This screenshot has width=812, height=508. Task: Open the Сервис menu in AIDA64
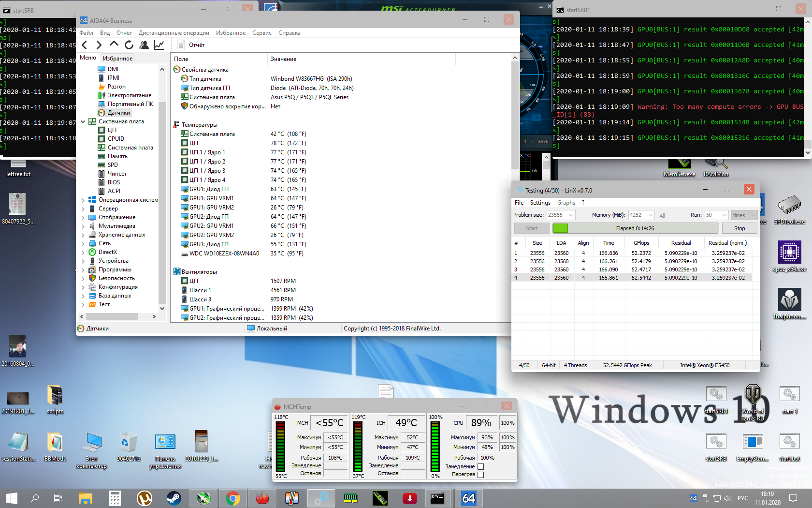pyautogui.click(x=262, y=33)
